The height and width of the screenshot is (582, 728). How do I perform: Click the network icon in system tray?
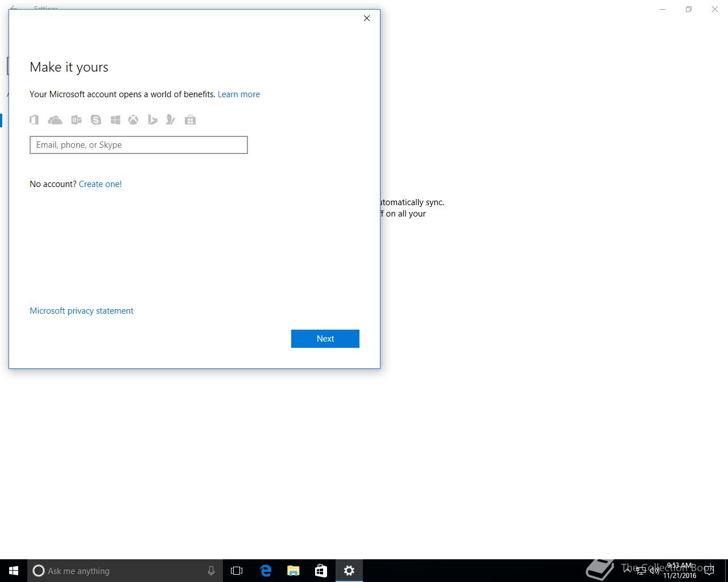click(641, 571)
